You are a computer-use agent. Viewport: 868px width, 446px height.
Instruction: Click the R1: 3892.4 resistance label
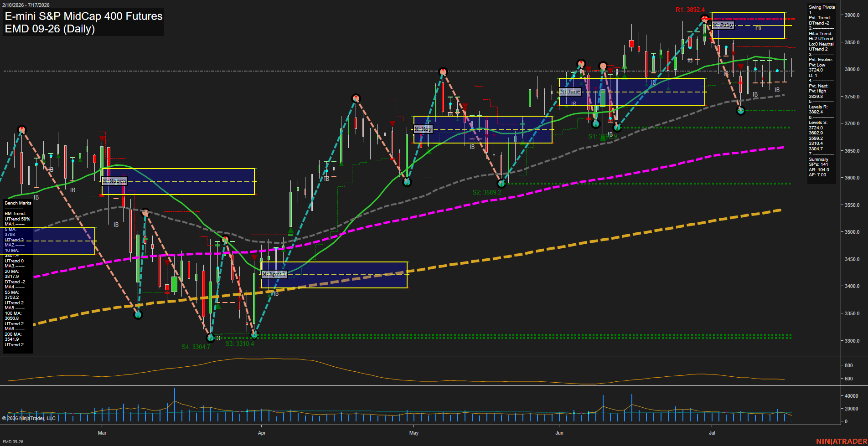pyautogui.click(x=690, y=10)
